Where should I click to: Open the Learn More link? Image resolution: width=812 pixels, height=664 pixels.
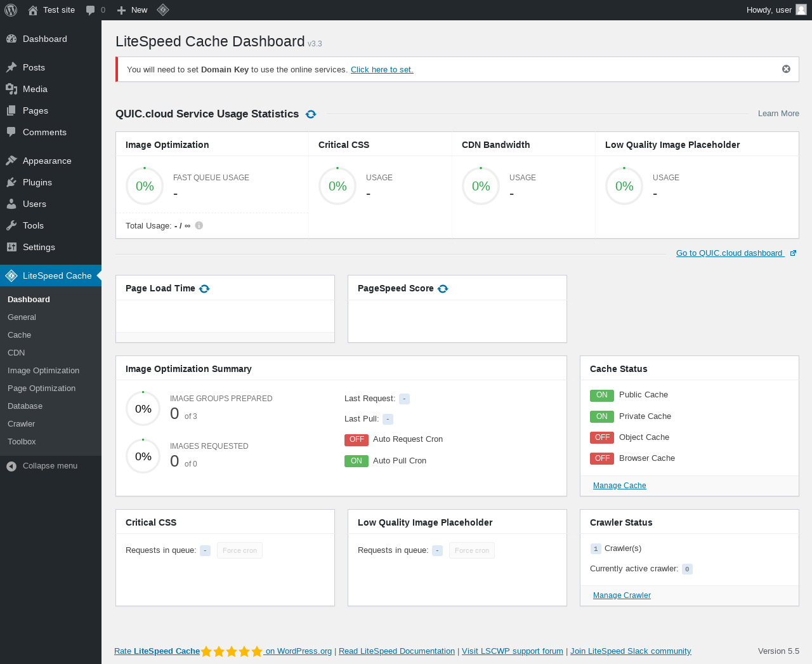[778, 114]
